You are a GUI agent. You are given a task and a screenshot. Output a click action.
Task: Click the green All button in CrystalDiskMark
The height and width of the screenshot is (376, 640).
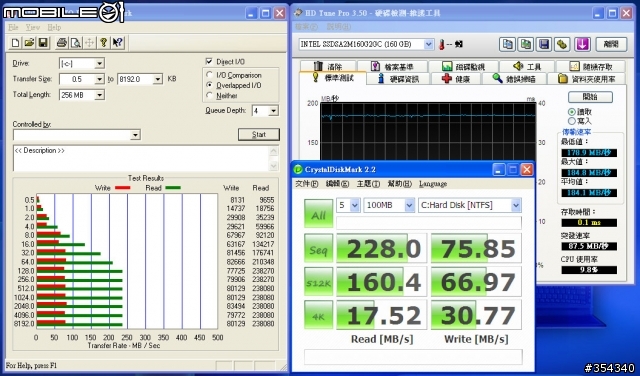tap(318, 214)
